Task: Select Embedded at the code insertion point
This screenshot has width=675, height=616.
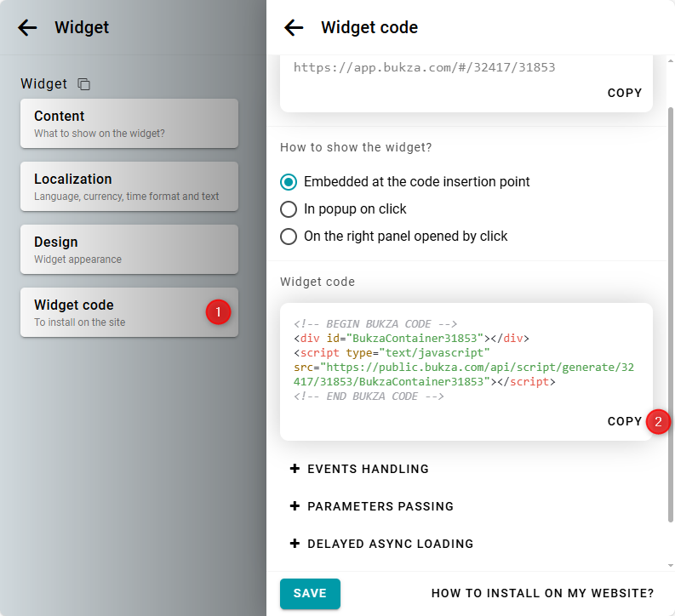Action: [289, 181]
